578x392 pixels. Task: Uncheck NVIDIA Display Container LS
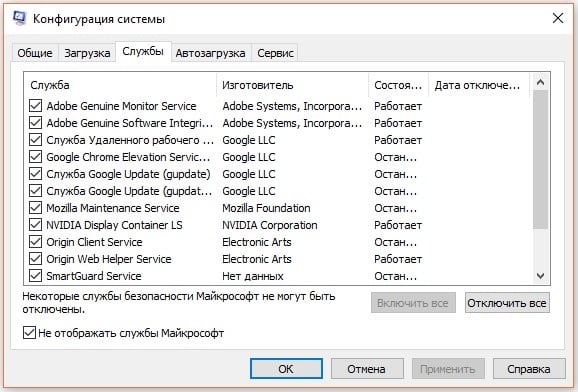pyautogui.click(x=35, y=225)
